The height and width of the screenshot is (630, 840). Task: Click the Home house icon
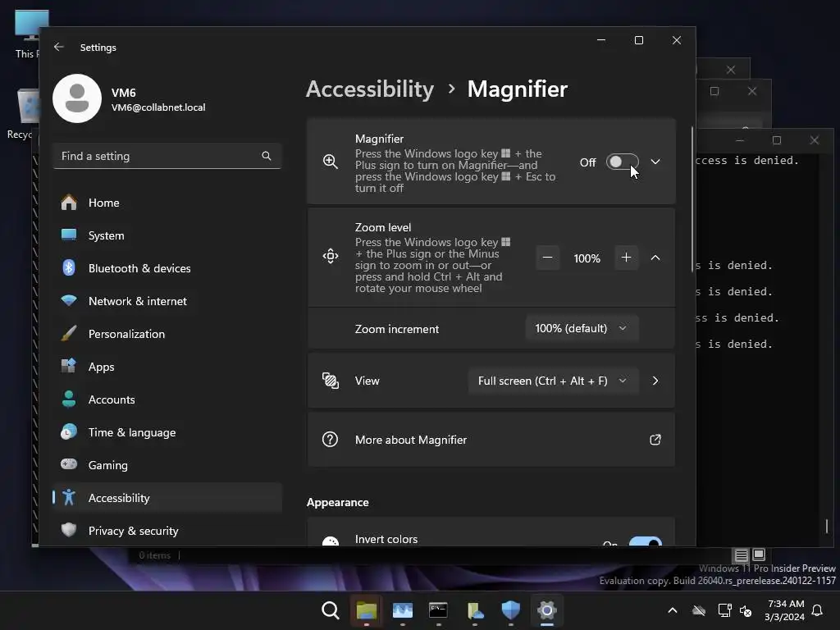[69, 203]
